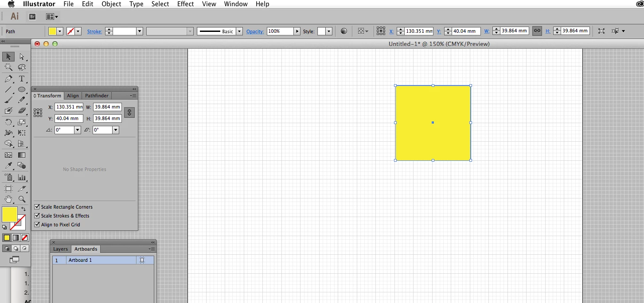Open the Object menu
Image resolution: width=644 pixels, height=303 pixels.
111,4
